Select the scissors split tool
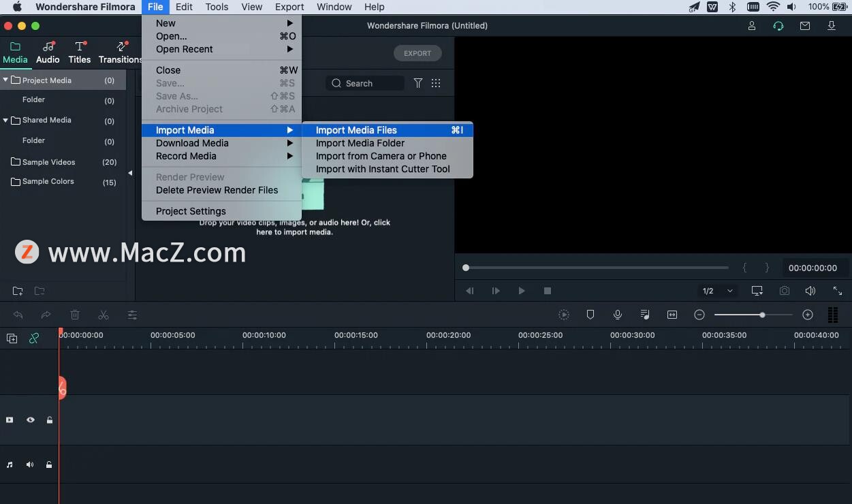The height and width of the screenshot is (504, 852). tap(104, 315)
